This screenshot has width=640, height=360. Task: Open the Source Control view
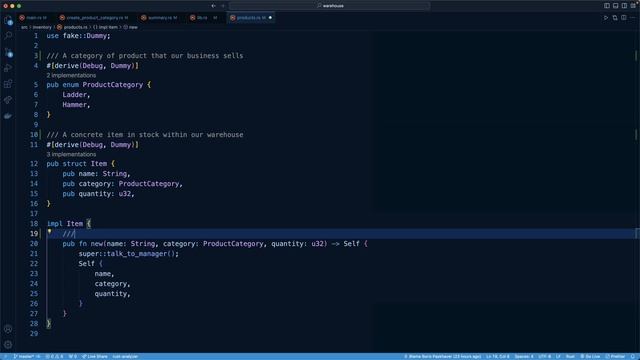[x=8, y=52]
